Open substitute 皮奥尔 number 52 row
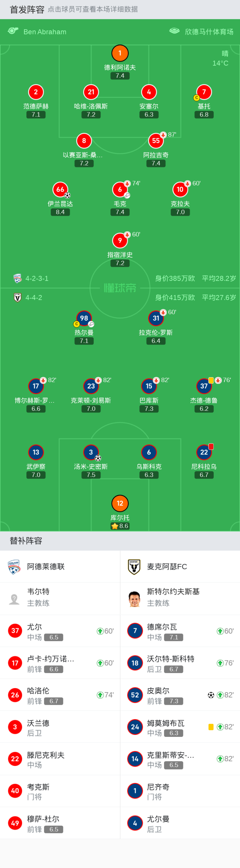The width and height of the screenshot is (240, 868). (180, 695)
